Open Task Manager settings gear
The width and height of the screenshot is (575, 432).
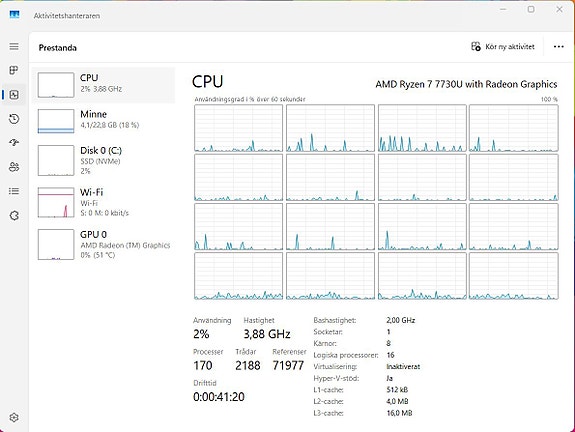point(14,417)
